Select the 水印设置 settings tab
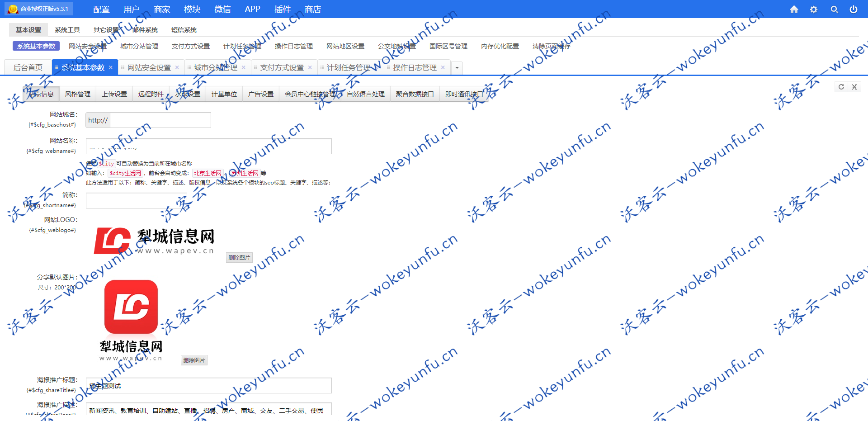This screenshot has width=868, height=421. [x=188, y=94]
